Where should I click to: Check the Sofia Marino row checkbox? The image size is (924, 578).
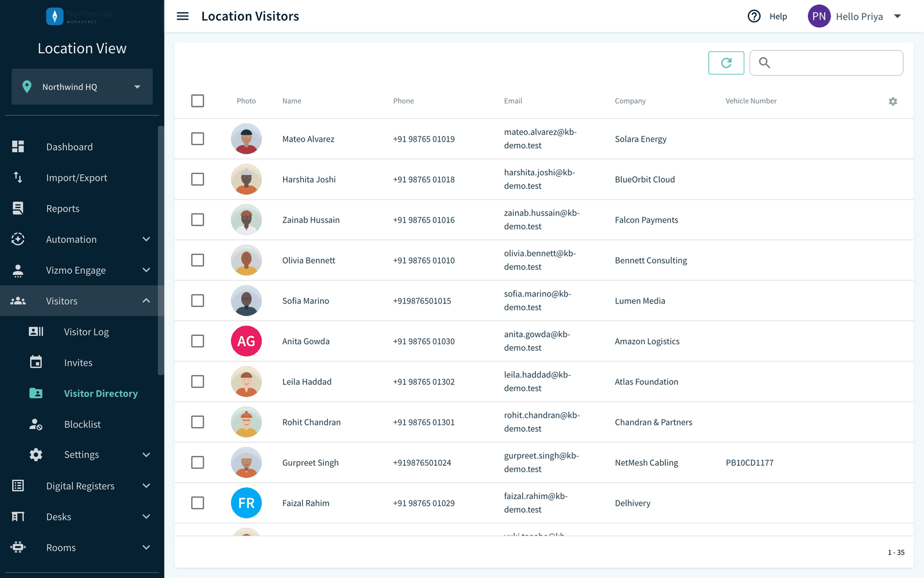pyautogui.click(x=198, y=301)
